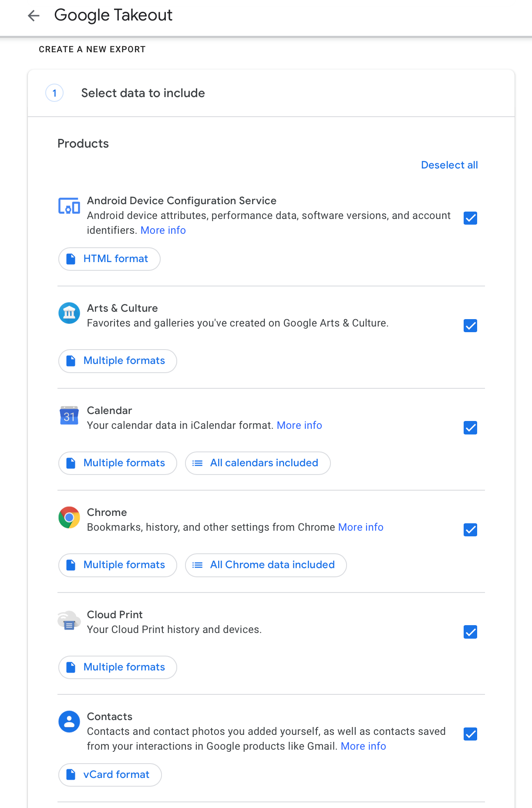
Task: Uncheck the Android Device Configuration Service checkbox
Action: point(470,218)
